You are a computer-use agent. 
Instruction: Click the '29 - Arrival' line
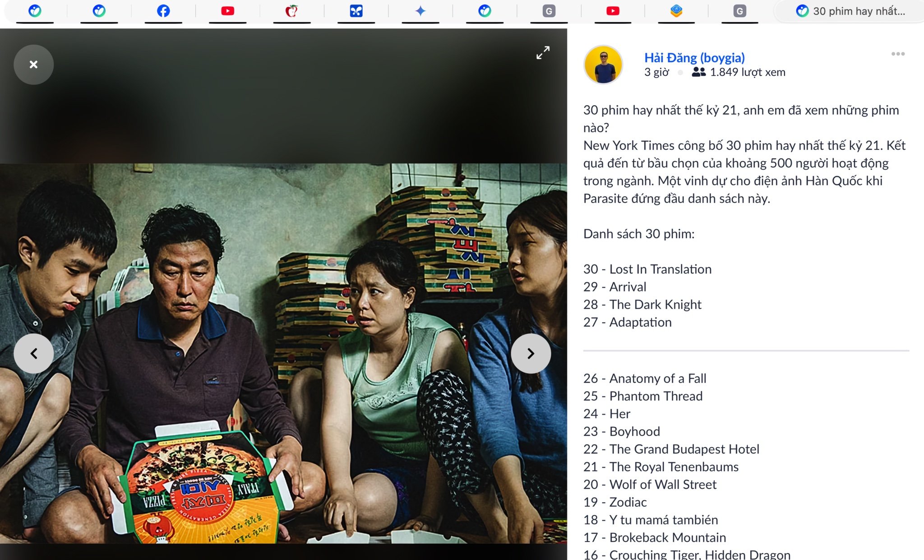click(615, 287)
